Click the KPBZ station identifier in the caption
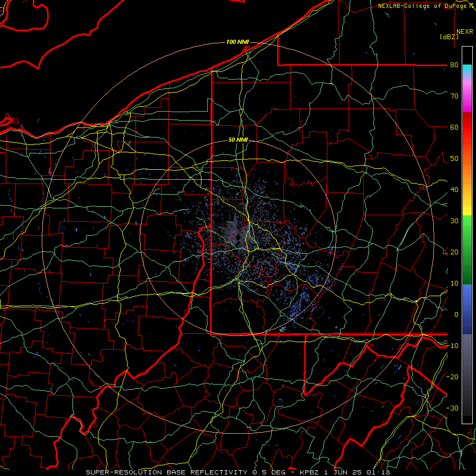Screen dimensions: 476x476 pos(310,472)
